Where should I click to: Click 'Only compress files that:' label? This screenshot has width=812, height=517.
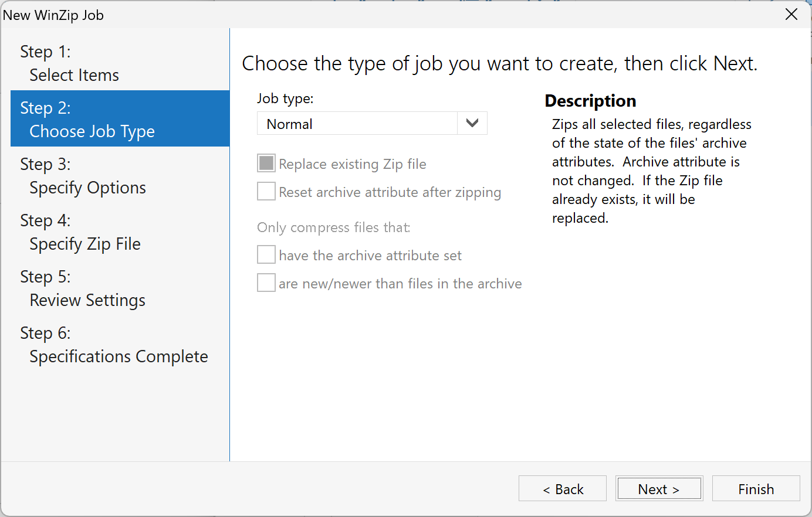(334, 227)
